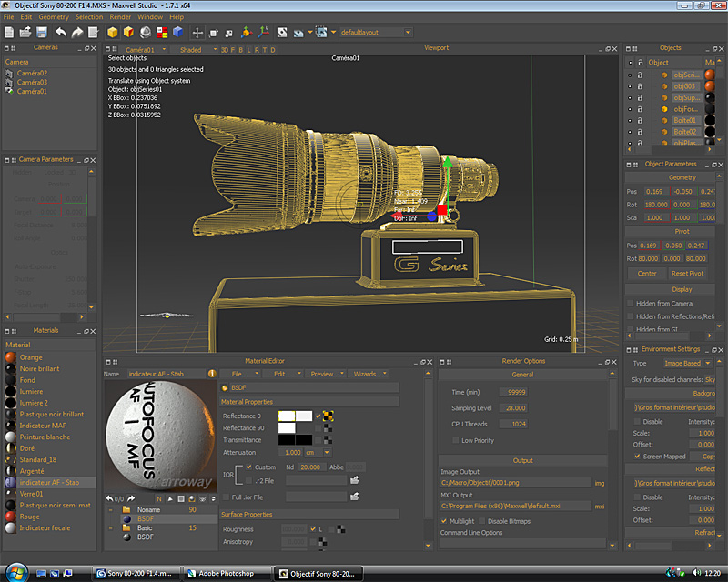Click the Reset Pivot button
The width and height of the screenshot is (728, 582).
688,274
